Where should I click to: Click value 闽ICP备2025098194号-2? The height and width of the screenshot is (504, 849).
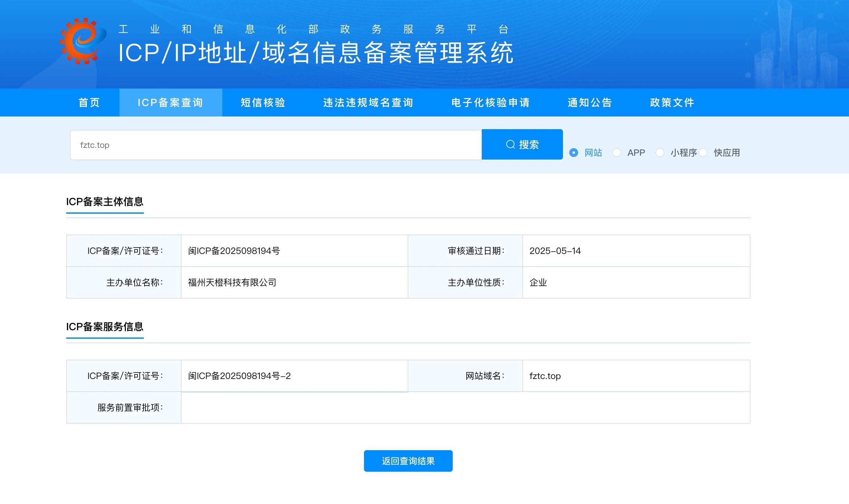(239, 376)
